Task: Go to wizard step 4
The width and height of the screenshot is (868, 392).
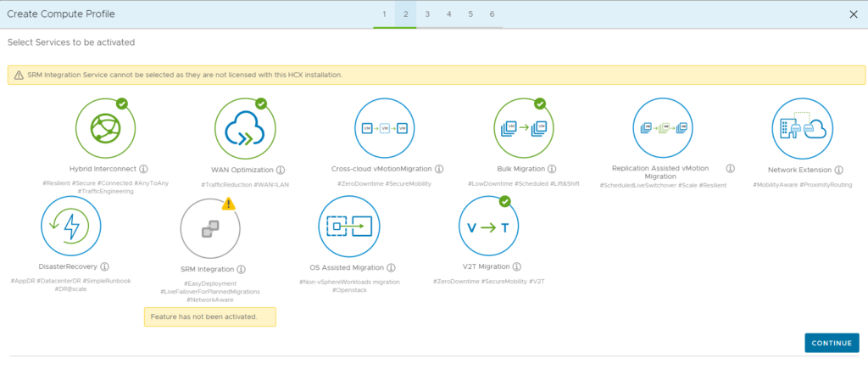Action: (449, 14)
